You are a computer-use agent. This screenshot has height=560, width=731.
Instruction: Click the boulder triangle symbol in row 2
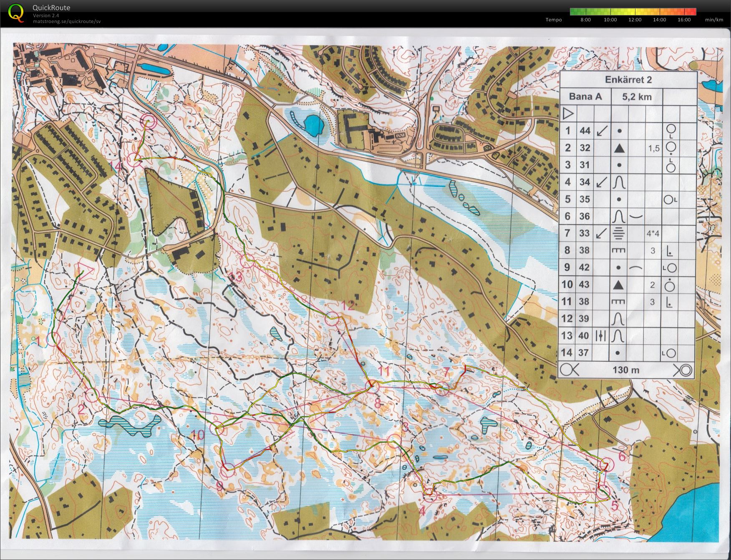(x=619, y=148)
